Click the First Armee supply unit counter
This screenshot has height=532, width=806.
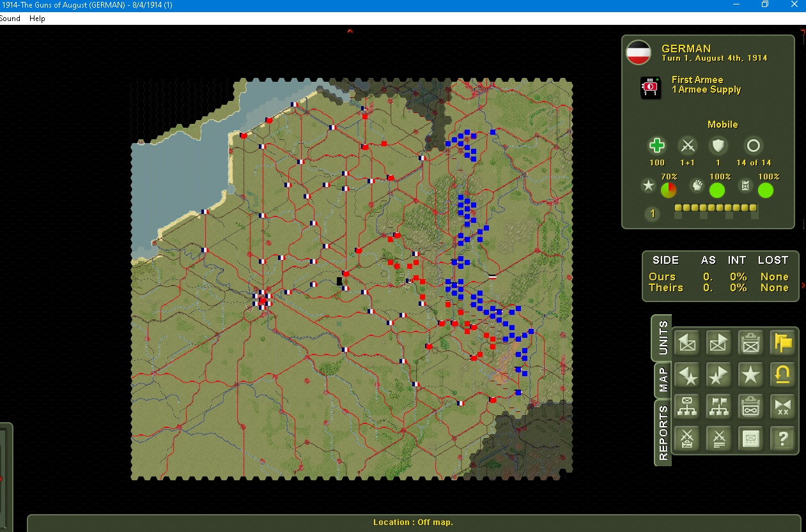[651, 87]
